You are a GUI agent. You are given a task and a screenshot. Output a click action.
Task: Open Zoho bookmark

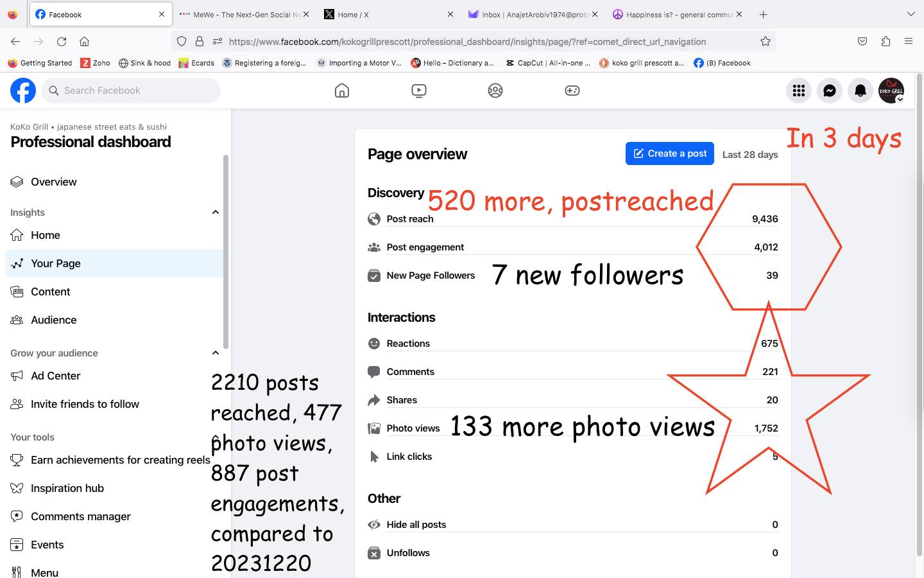[95, 63]
